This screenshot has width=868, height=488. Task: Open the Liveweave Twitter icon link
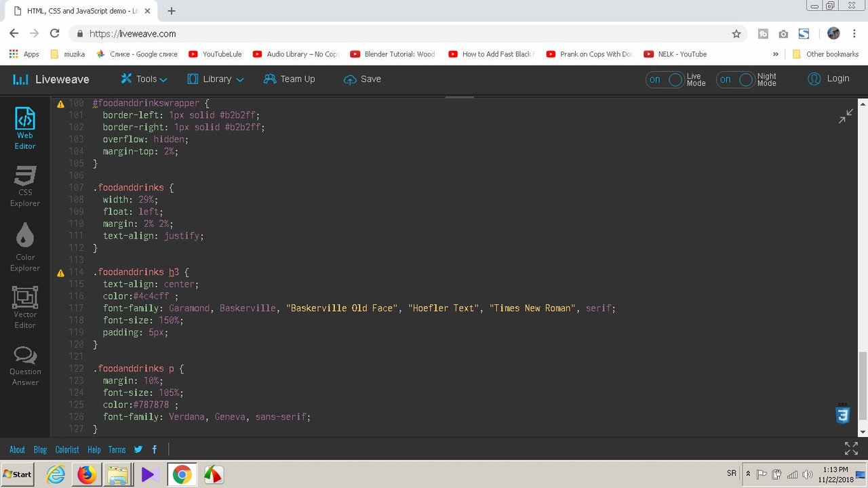[138, 449]
